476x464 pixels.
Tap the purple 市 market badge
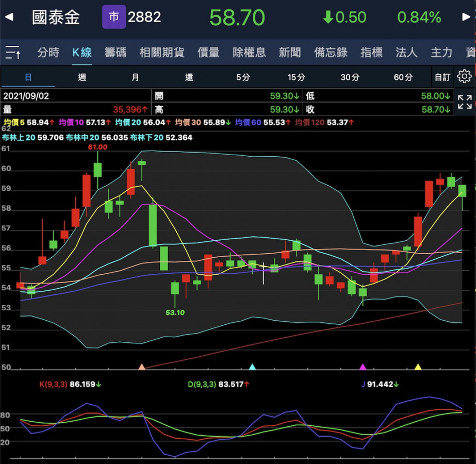point(113,17)
